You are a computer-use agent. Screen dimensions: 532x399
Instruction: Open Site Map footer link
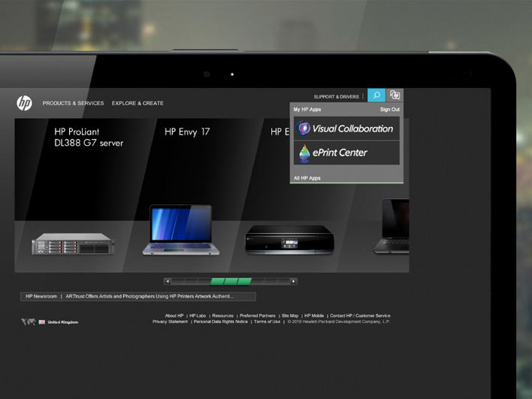pos(290,316)
